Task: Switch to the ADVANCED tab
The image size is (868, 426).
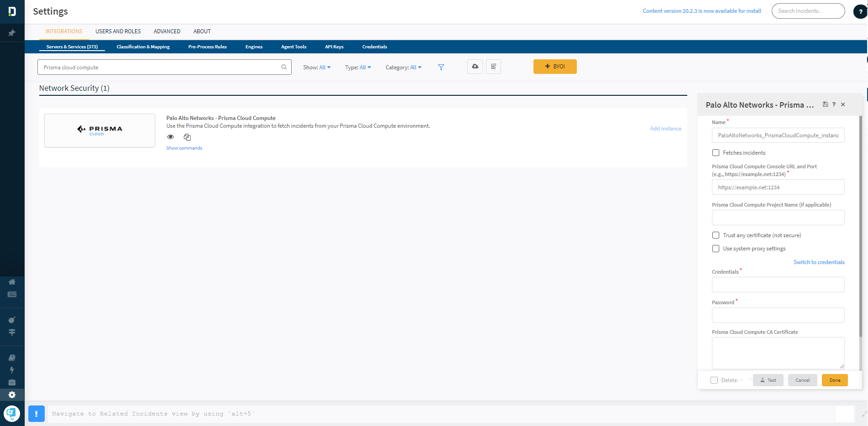Action: (x=167, y=31)
